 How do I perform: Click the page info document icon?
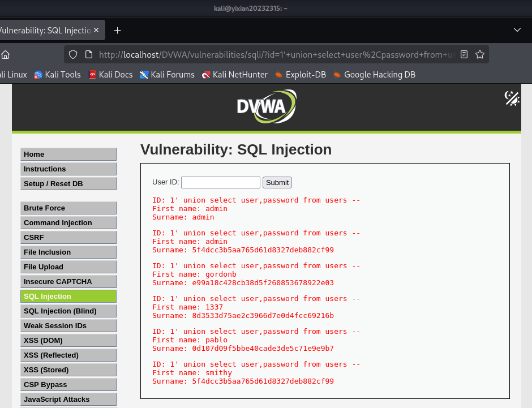pyautogui.click(x=89, y=54)
